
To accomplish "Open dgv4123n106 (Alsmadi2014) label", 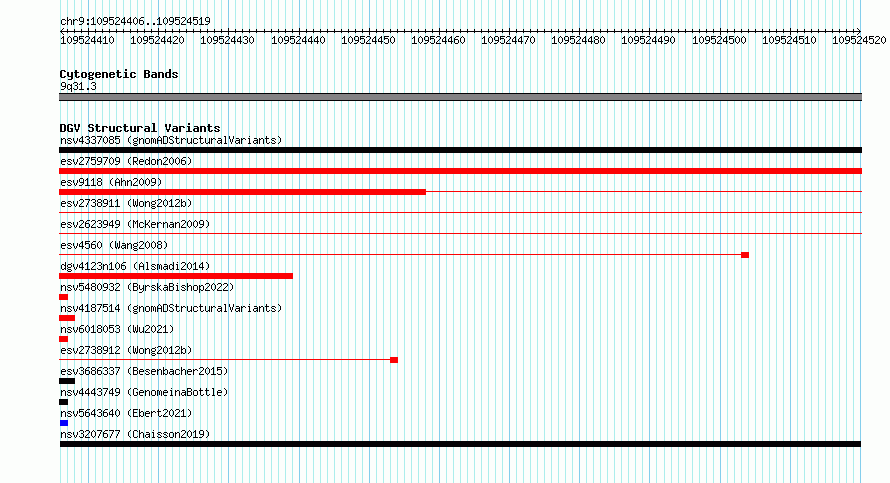I will click(x=135, y=266).
